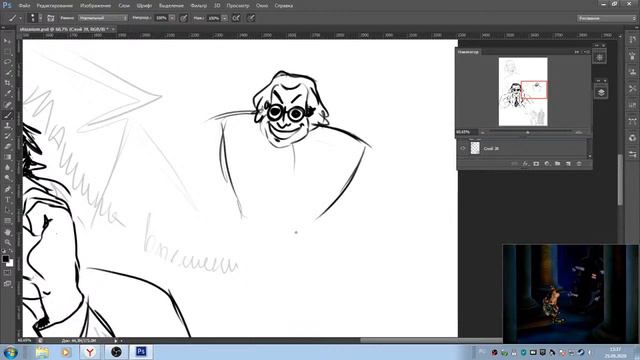Open the layer styles fx menu
640x360 pixels.
pyautogui.click(x=525, y=164)
